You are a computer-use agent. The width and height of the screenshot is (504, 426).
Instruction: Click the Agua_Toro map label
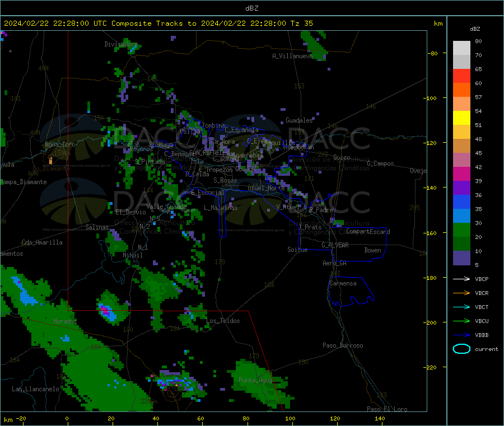click(60, 144)
